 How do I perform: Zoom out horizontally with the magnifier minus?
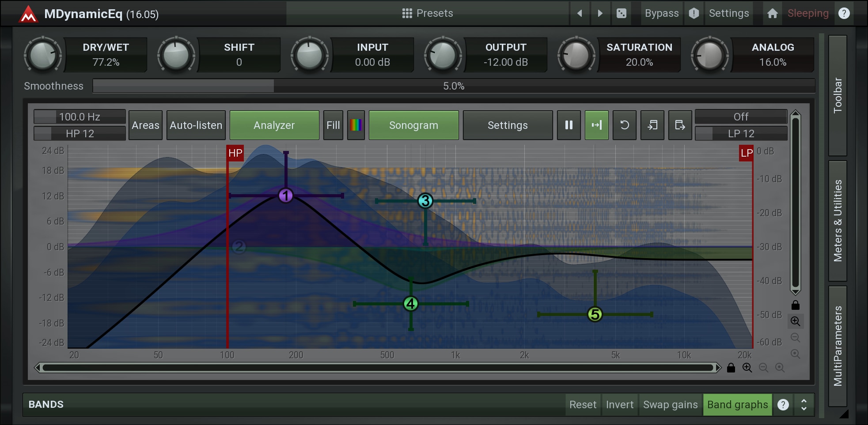point(764,368)
